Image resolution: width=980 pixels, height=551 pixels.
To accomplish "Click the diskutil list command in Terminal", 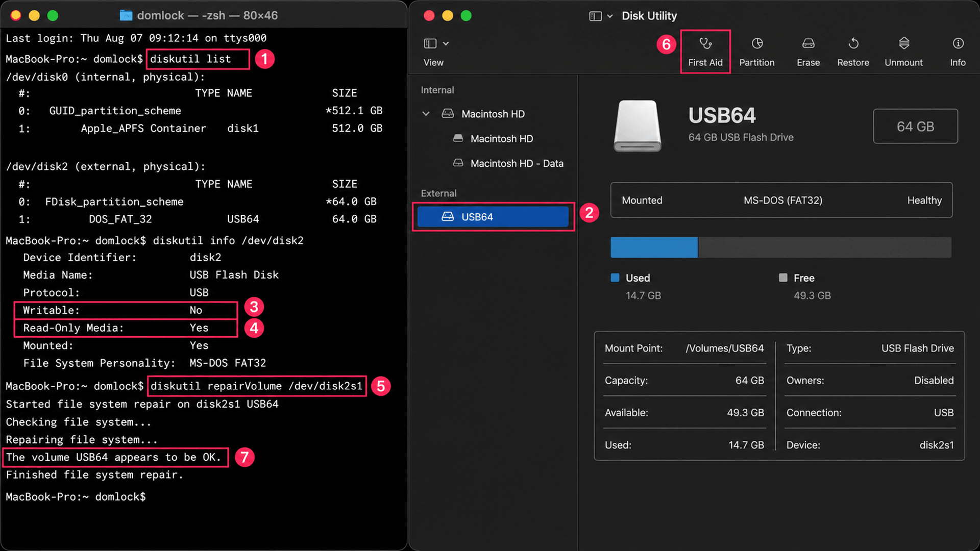I will [190, 59].
